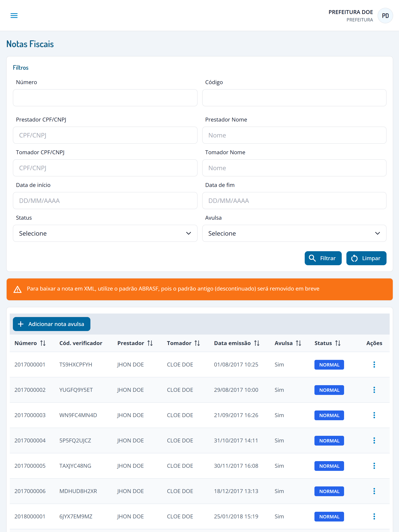Sort table by Prestador column
The width and height of the screenshot is (399, 532).
coord(150,343)
